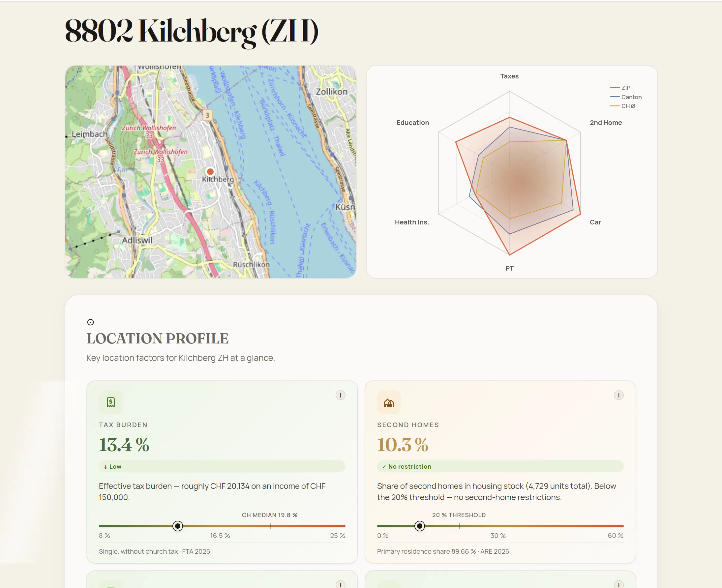722x588 pixels.
Task: Click the 13.4 % tax burden value
Action: (124, 444)
